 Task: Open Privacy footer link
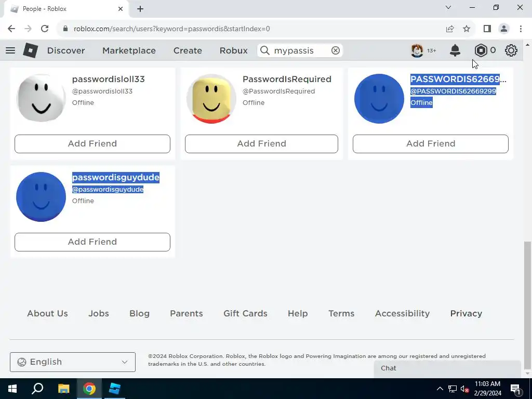466,313
